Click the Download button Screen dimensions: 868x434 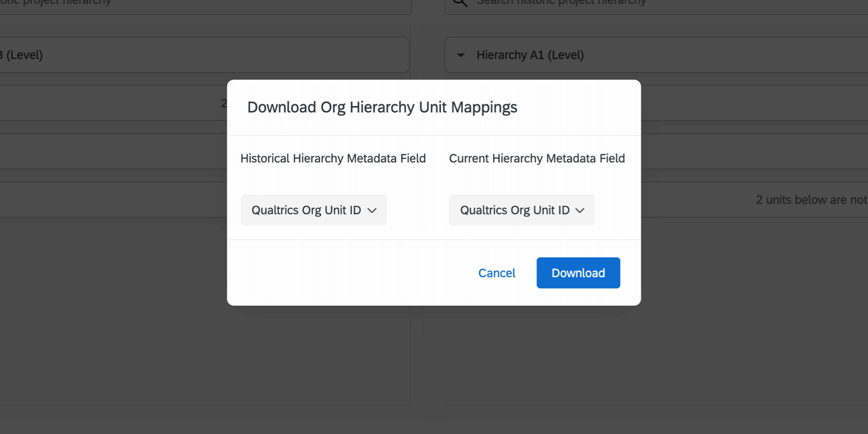pos(578,273)
